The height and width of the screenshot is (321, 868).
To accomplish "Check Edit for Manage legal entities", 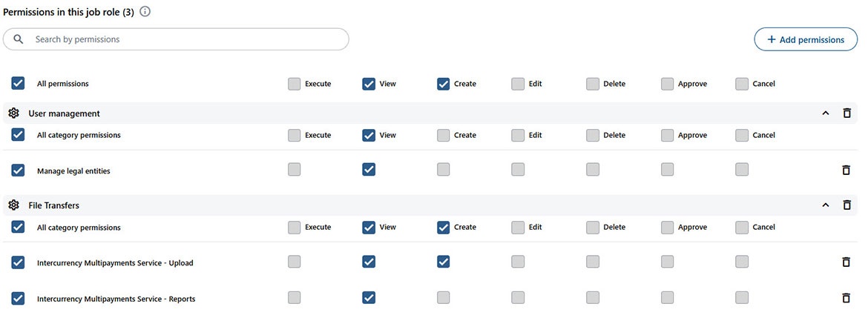I will [x=518, y=170].
